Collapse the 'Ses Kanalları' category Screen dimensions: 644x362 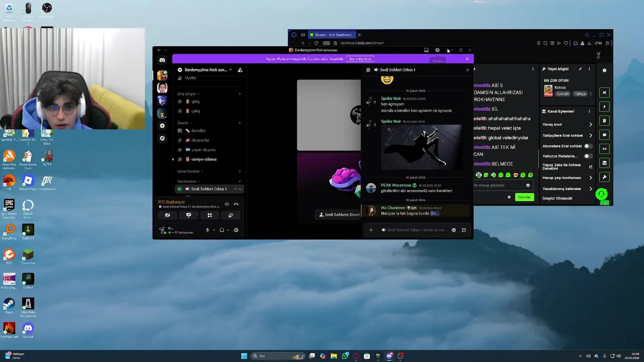click(x=189, y=182)
